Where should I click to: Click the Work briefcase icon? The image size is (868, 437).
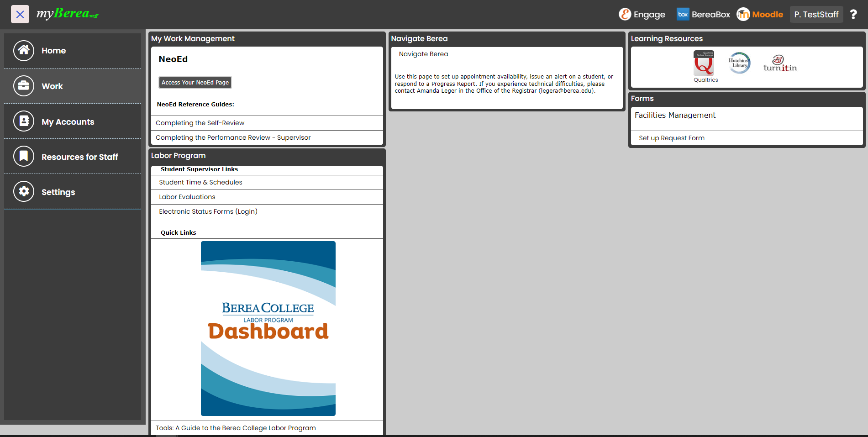coord(24,86)
